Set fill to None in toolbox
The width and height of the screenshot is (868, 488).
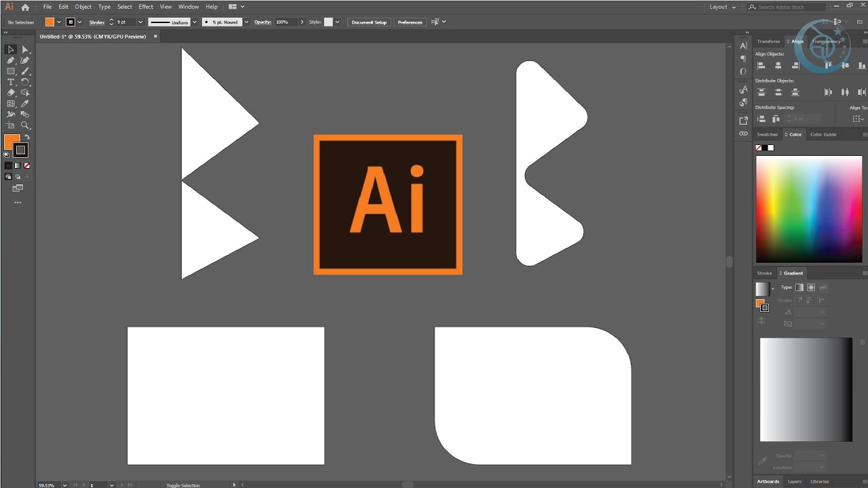(x=26, y=165)
